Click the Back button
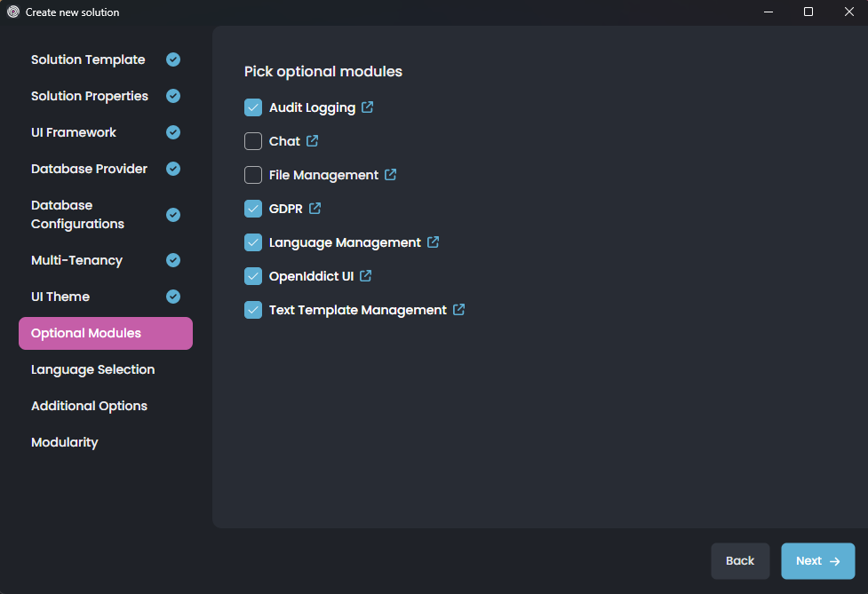The height and width of the screenshot is (594, 868). coord(740,560)
